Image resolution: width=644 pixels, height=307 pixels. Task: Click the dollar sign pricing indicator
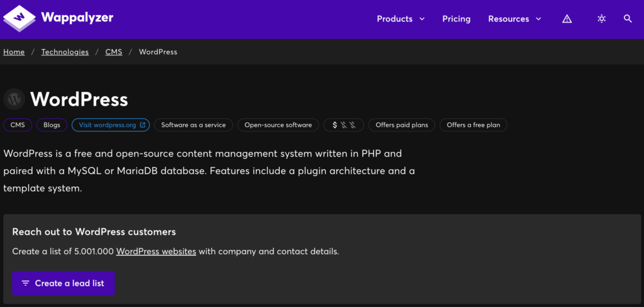click(335, 125)
